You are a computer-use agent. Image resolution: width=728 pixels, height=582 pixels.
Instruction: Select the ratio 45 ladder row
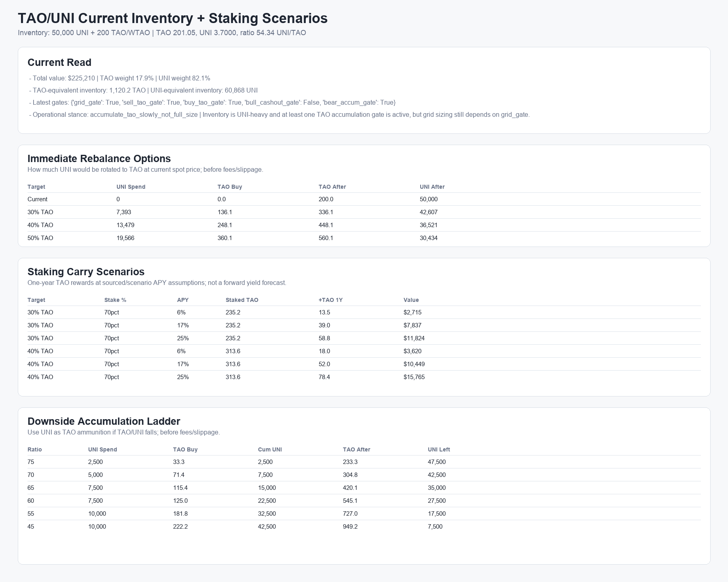click(x=364, y=527)
